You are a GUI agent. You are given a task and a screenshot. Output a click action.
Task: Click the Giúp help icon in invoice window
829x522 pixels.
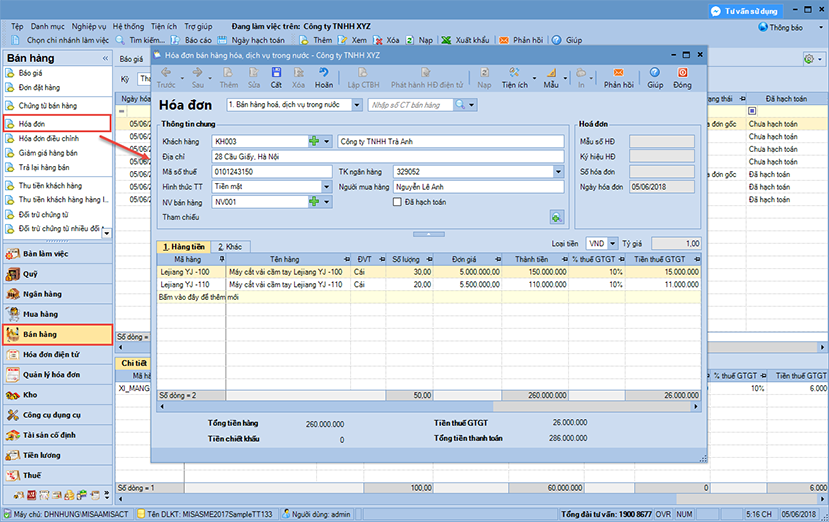[x=655, y=72]
